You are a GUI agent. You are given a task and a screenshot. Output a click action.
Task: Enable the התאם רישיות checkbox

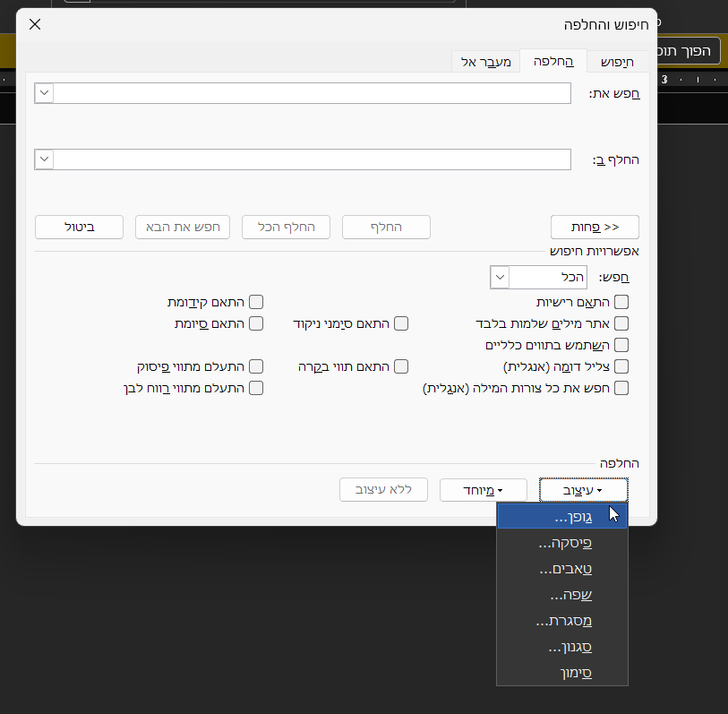point(621,303)
